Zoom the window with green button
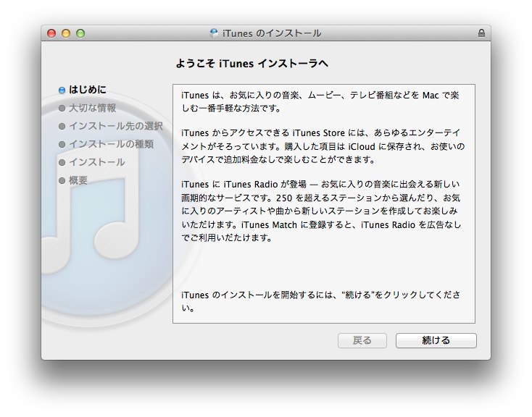Screen dimensions: 532x417 click(80, 33)
